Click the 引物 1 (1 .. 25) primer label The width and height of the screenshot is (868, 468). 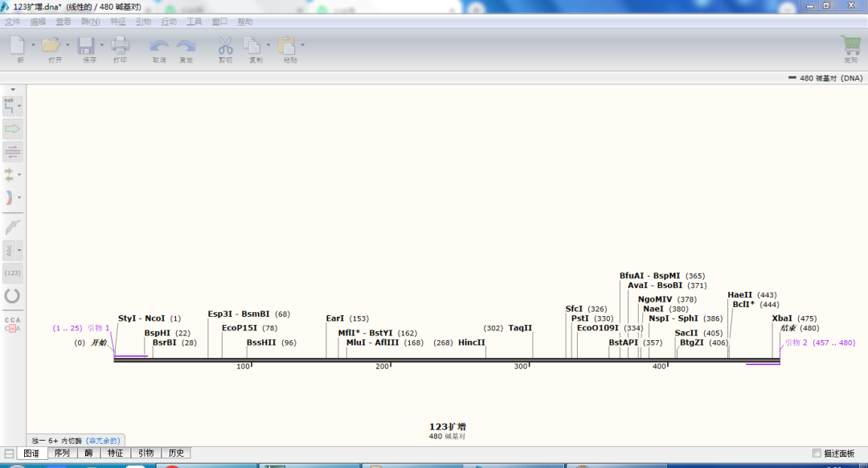[x=81, y=328]
